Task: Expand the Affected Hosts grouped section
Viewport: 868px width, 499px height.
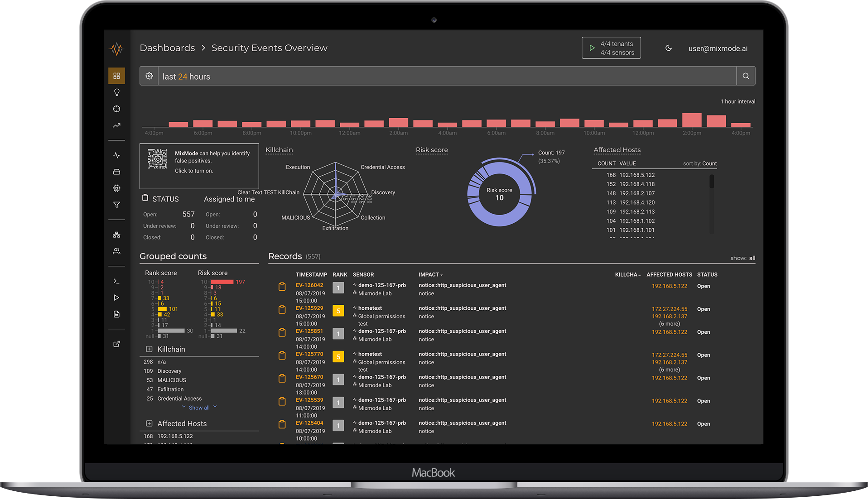Action: [149, 423]
